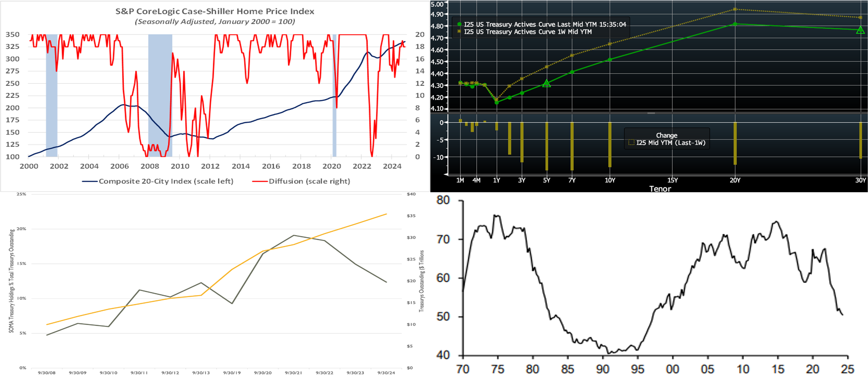Toggle Diffusion (scale right) legend entry
Viewport: 868px width, 376px height.
point(309,181)
